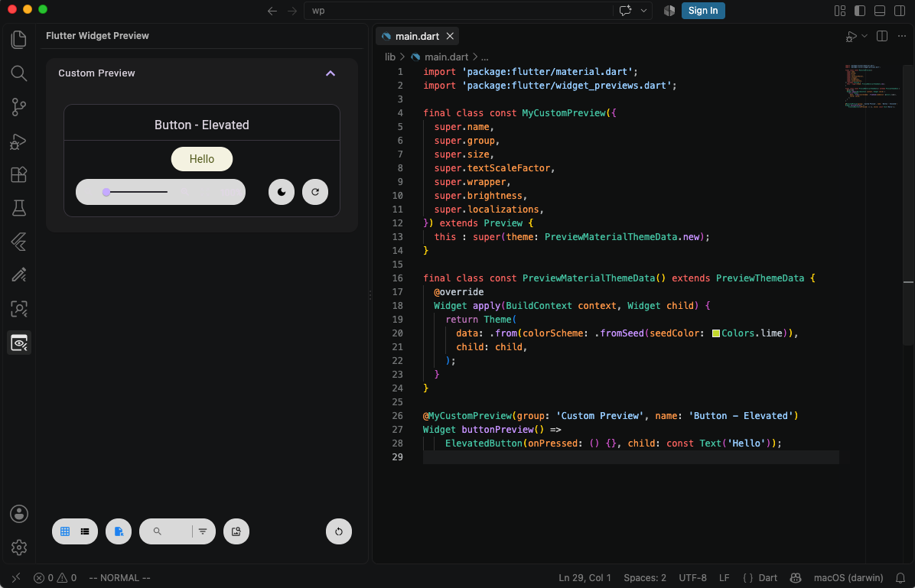
Task: Click the notifications bell in status bar
Action: 899,577
